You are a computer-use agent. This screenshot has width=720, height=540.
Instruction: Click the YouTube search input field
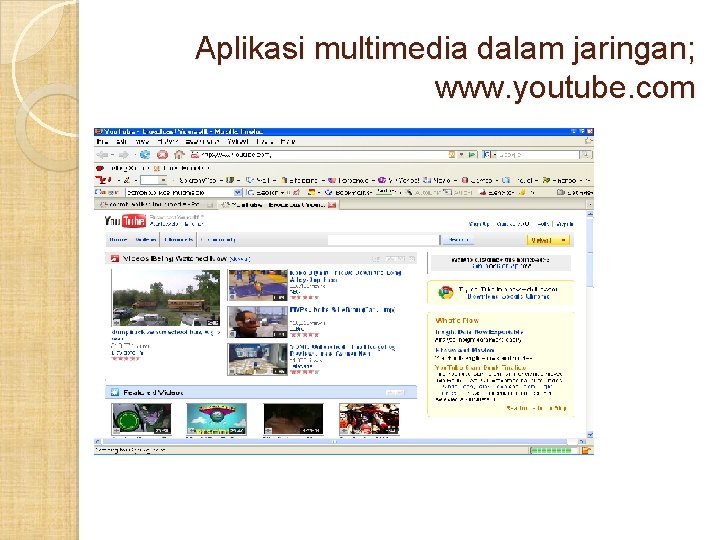point(383,240)
